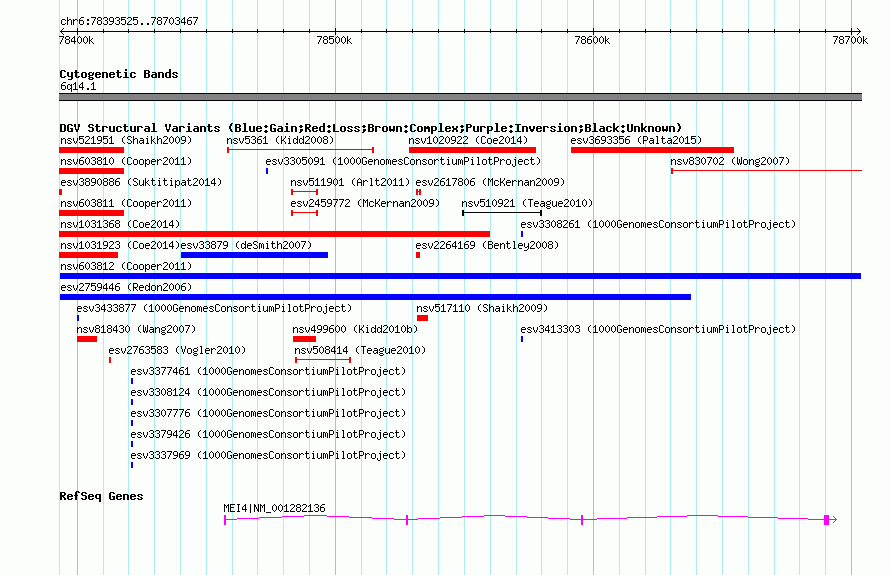This screenshot has width=890, height=575.
Task: Click the red bracket under nsv508414
Action: pos(323,360)
